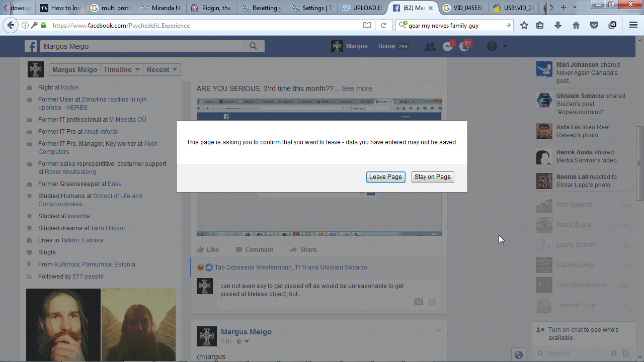The height and width of the screenshot is (362, 644).
Task: Open the Kodus workplace link
Action: click(x=70, y=87)
